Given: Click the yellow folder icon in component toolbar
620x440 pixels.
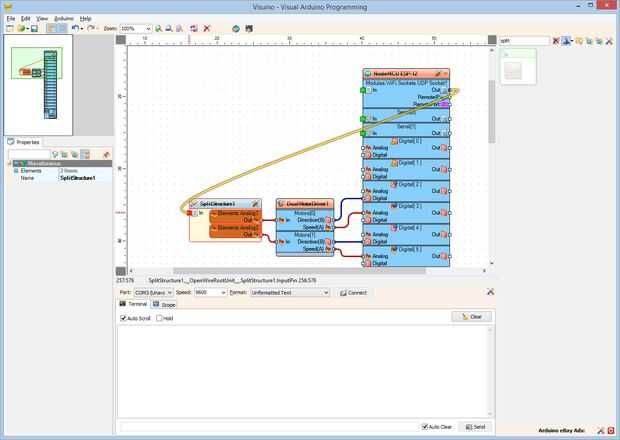Looking at the screenshot, I should [579, 41].
